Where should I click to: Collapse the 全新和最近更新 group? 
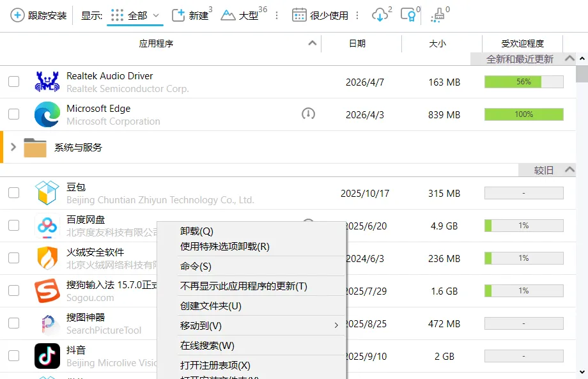(569, 59)
